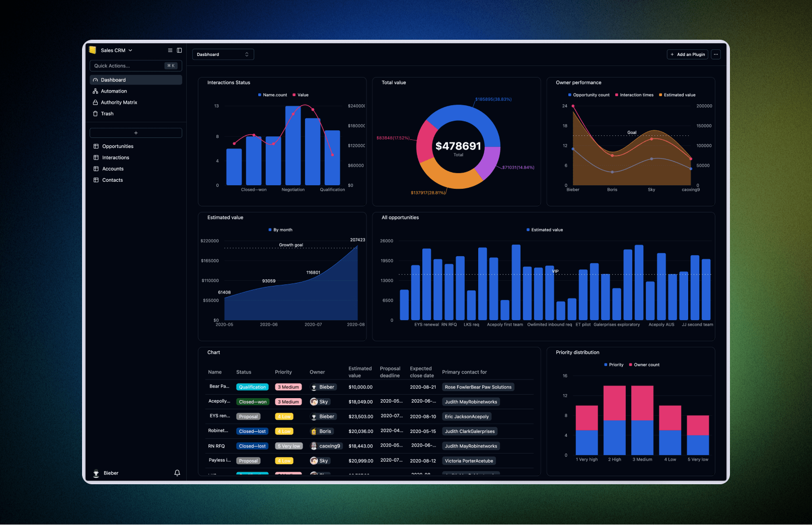The height and width of the screenshot is (525, 812).
Task: Toggle Value legend in Interactions Status
Action: tap(301, 95)
